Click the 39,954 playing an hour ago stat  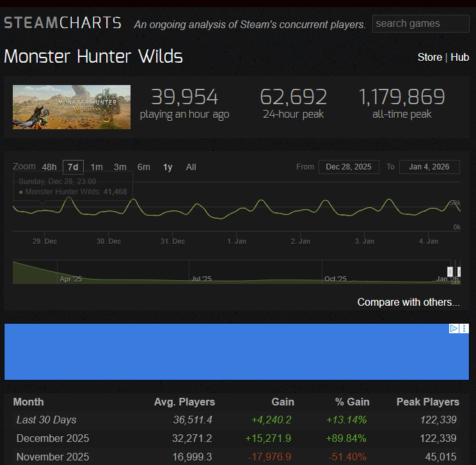tap(184, 104)
